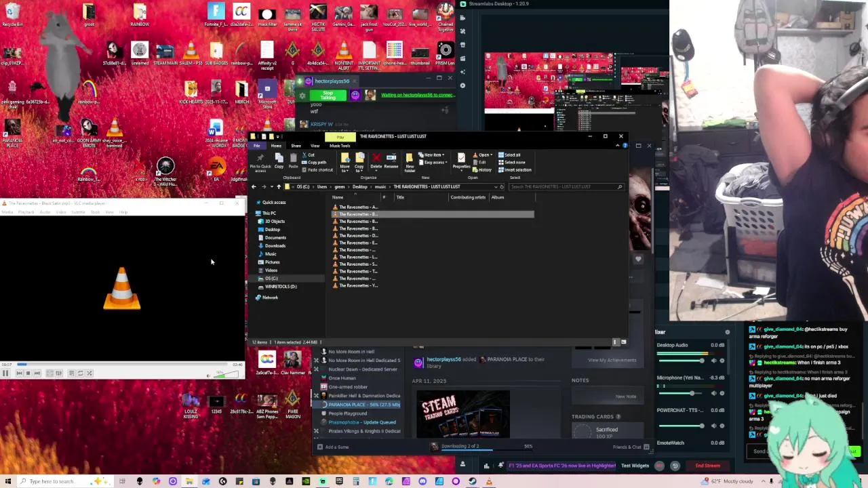Stop playback in VLC
Image resolution: width=868 pixels, height=488 pixels.
point(28,373)
